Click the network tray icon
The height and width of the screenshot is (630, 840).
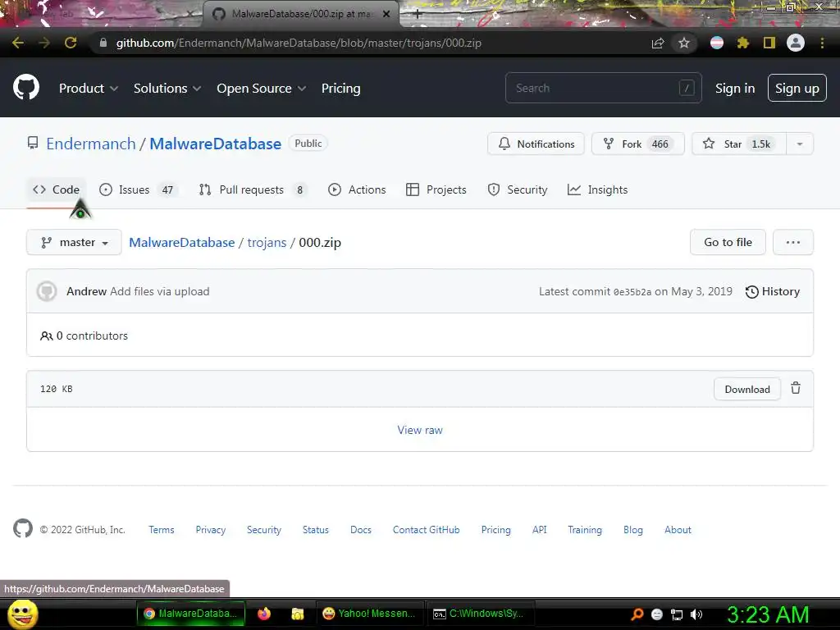coord(677,614)
